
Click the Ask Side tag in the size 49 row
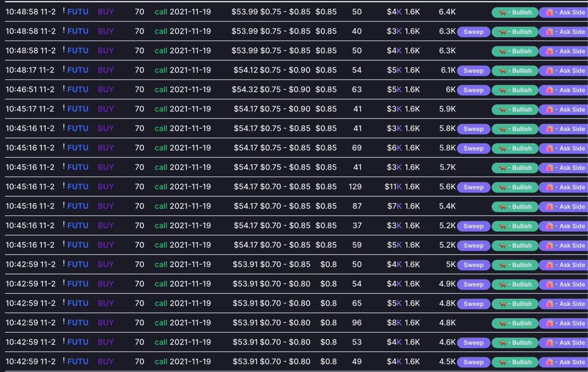(x=563, y=362)
